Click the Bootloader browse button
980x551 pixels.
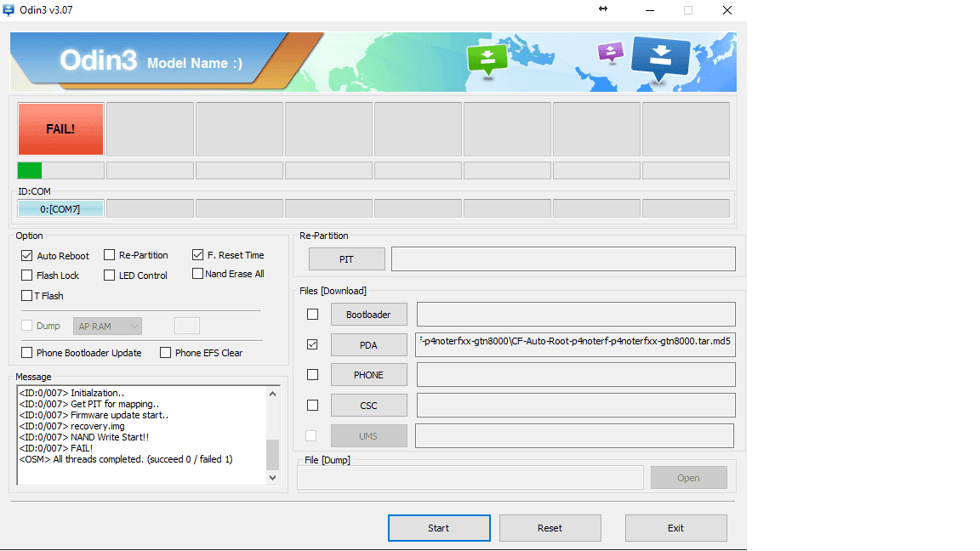(368, 315)
